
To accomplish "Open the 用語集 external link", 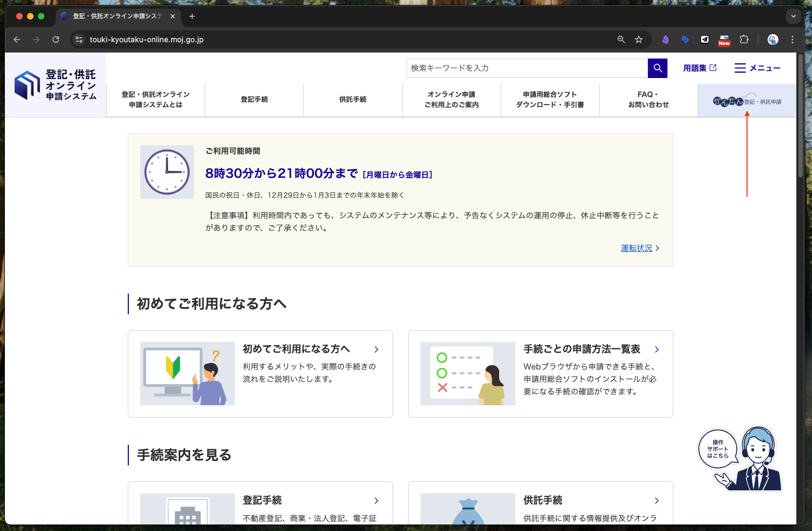I will [x=699, y=68].
